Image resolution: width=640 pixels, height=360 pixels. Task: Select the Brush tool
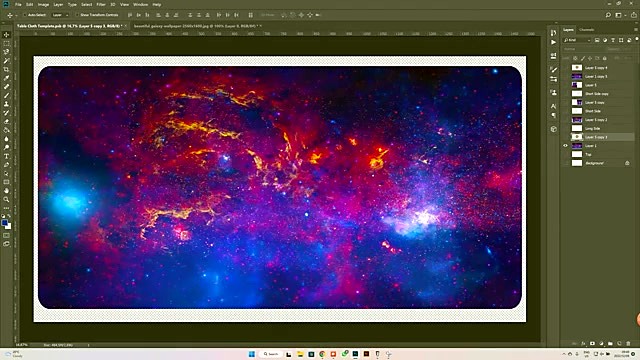6,96
